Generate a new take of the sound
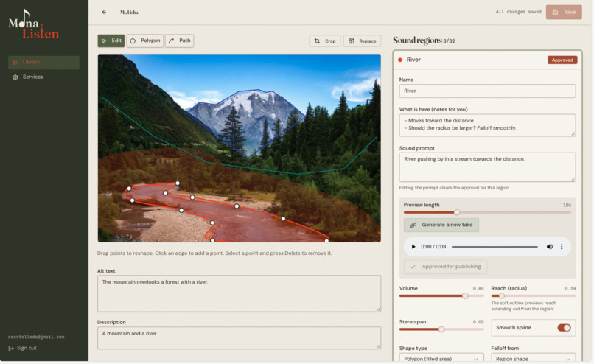This screenshot has height=364, width=594. pos(441,225)
